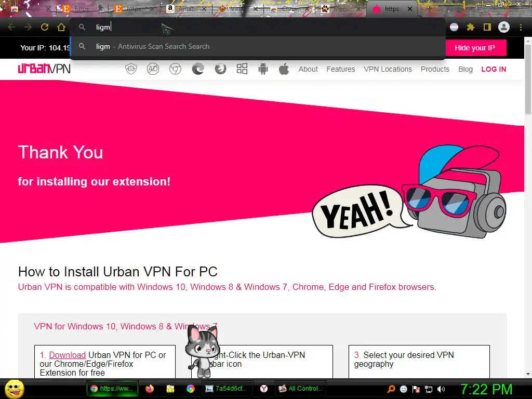Open the Products menu item
Image resolution: width=532 pixels, height=399 pixels.
(435, 69)
